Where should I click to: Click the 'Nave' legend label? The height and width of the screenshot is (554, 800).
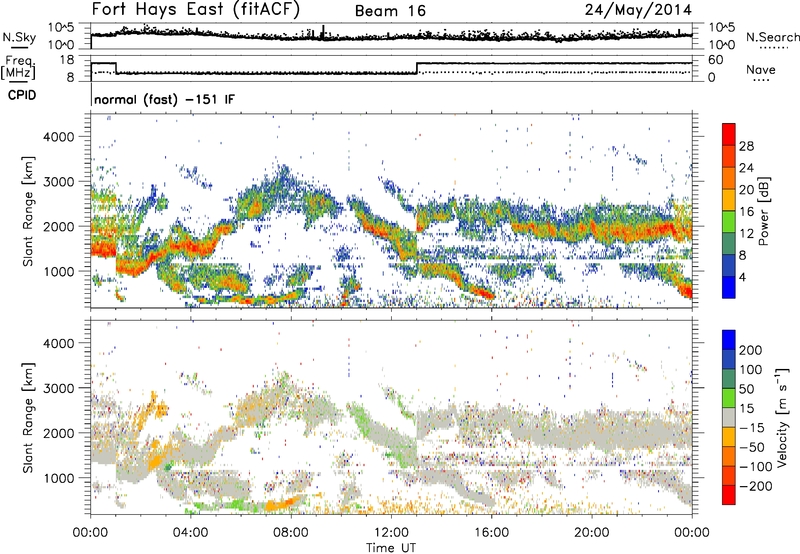(761, 69)
